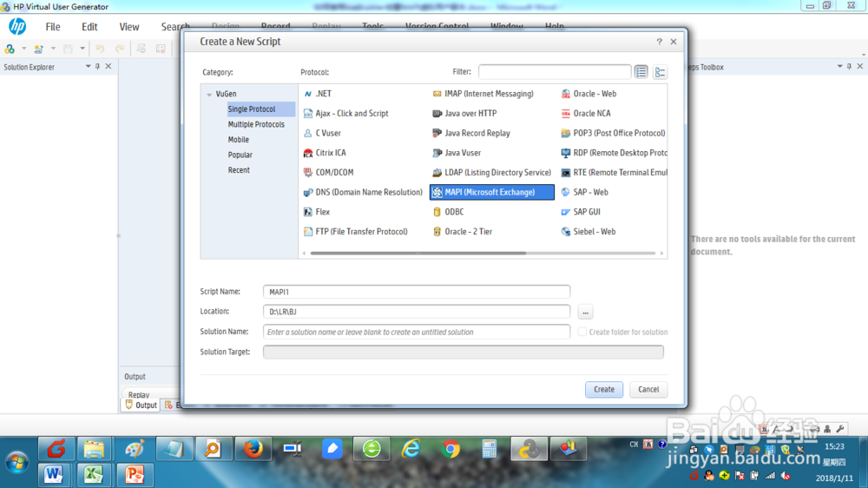Select Popular category

240,155
